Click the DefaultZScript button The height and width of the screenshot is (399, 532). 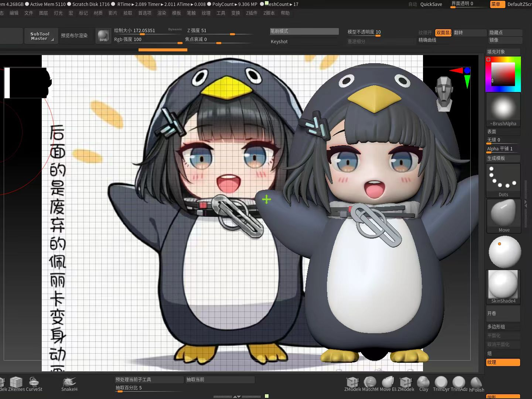point(519,4)
